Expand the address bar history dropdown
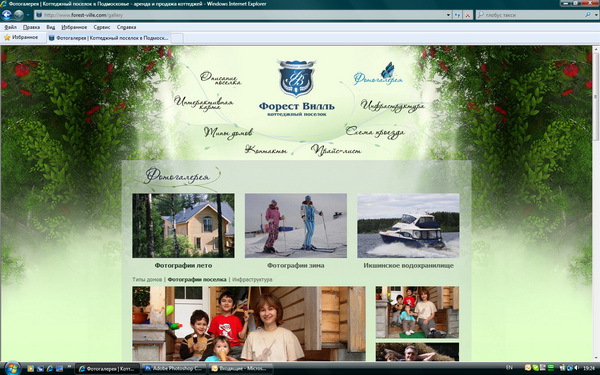600x375 pixels. tap(448, 15)
